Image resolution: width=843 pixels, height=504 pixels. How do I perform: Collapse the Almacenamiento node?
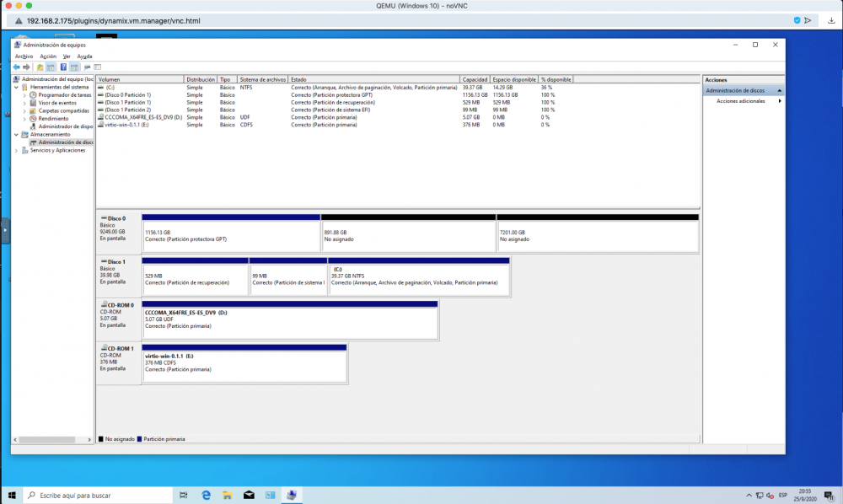pyautogui.click(x=16, y=134)
